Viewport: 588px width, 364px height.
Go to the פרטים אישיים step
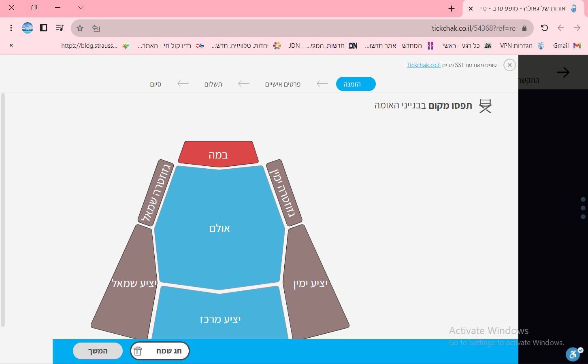(x=283, y=84)
